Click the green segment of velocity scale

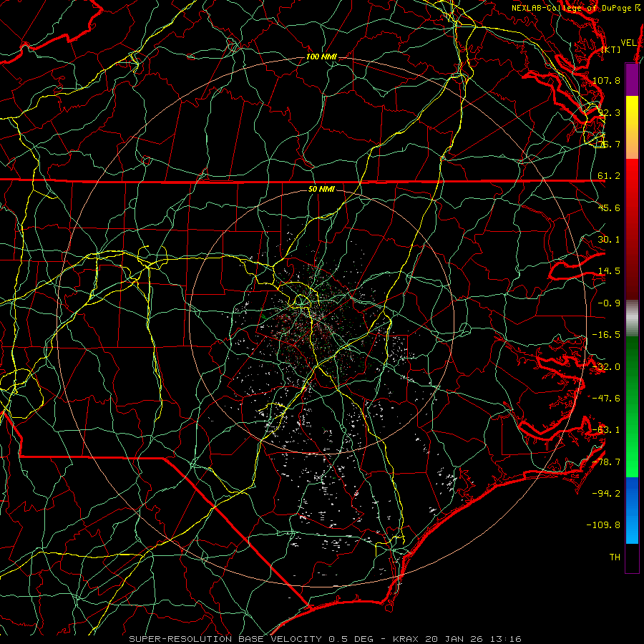tap(632, 406)
